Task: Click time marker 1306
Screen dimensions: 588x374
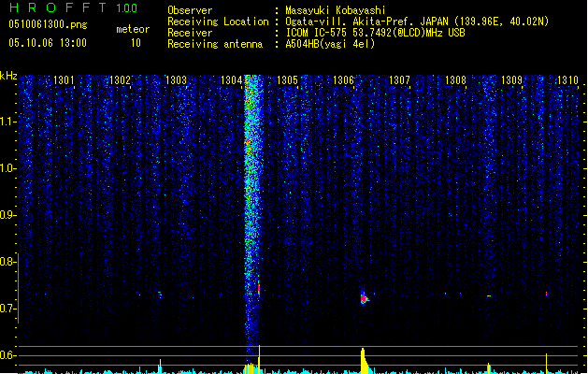Action: click(x=343, y=80)
